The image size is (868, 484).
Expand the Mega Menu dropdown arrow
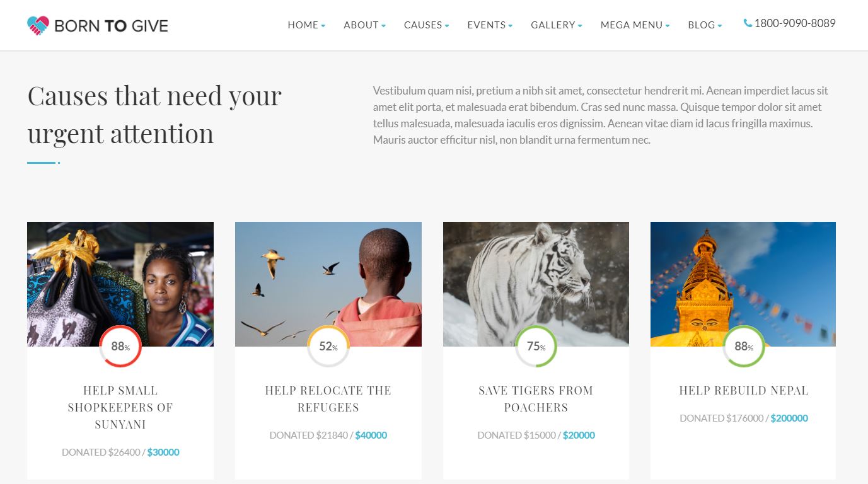click(668, 26)
